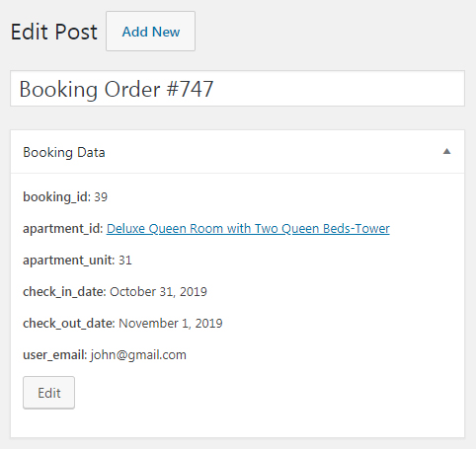
Task: Click blank panel area below Edit button
Action: click(x=237, y=422)
